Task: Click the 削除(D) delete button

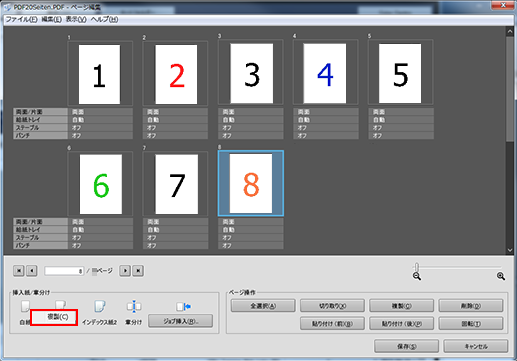Action: [471, 305]
